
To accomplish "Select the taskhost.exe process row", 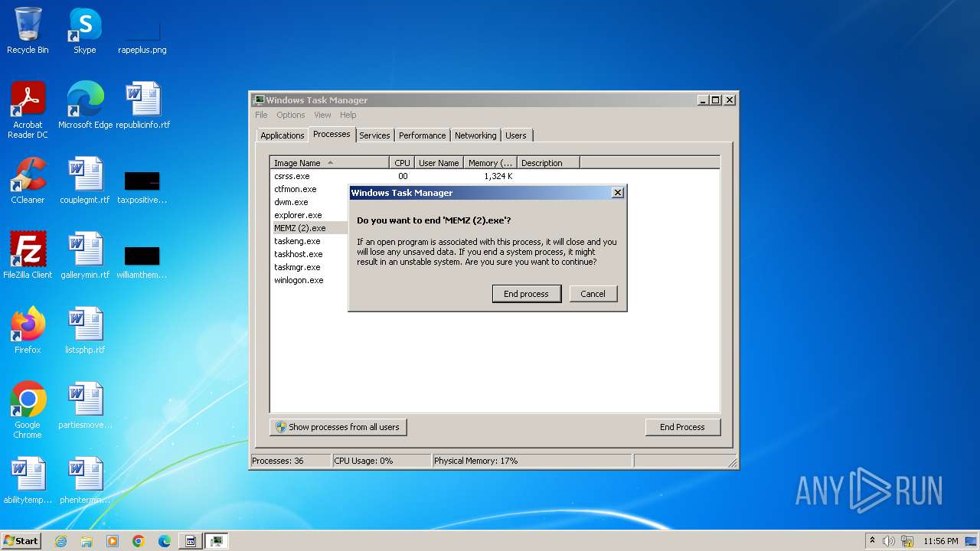I will [x=309, y=254].
